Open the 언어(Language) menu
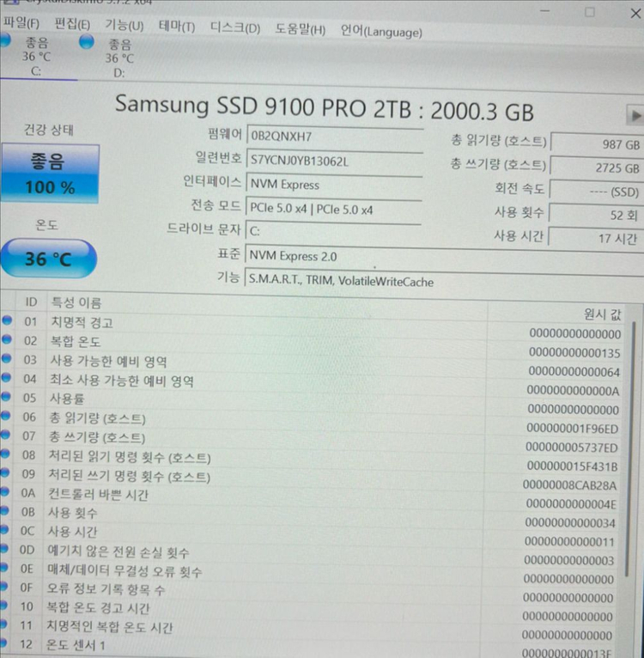 pyautogui.click(x=381, y=32)
